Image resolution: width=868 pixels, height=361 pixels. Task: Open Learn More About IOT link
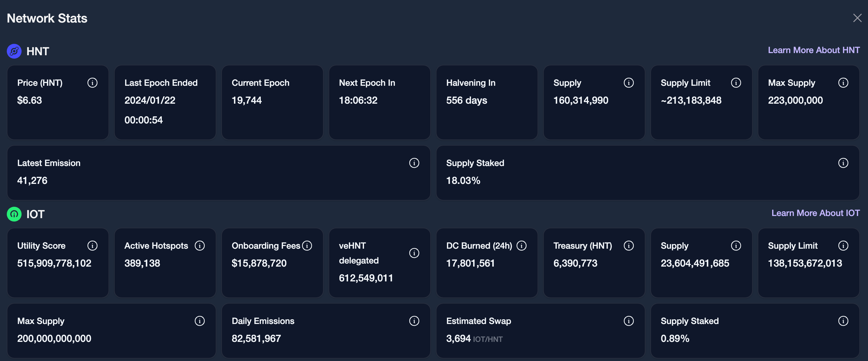(815, 213)
